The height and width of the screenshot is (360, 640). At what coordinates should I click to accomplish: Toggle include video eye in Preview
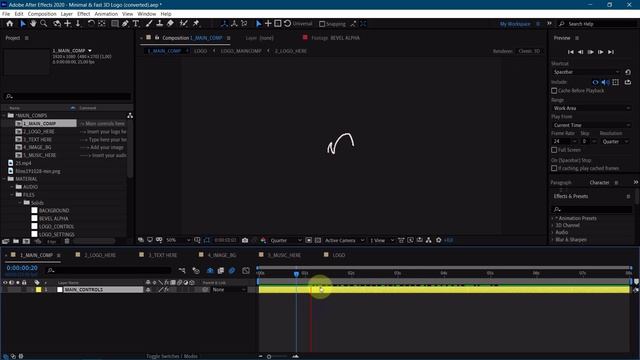pyautogui.click(x=596, y=82)
